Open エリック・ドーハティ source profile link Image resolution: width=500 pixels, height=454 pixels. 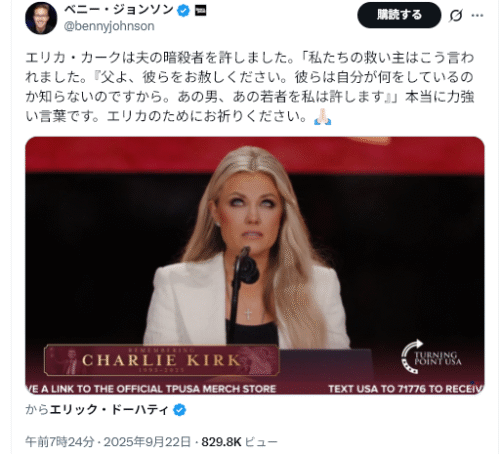pos(108,410)
